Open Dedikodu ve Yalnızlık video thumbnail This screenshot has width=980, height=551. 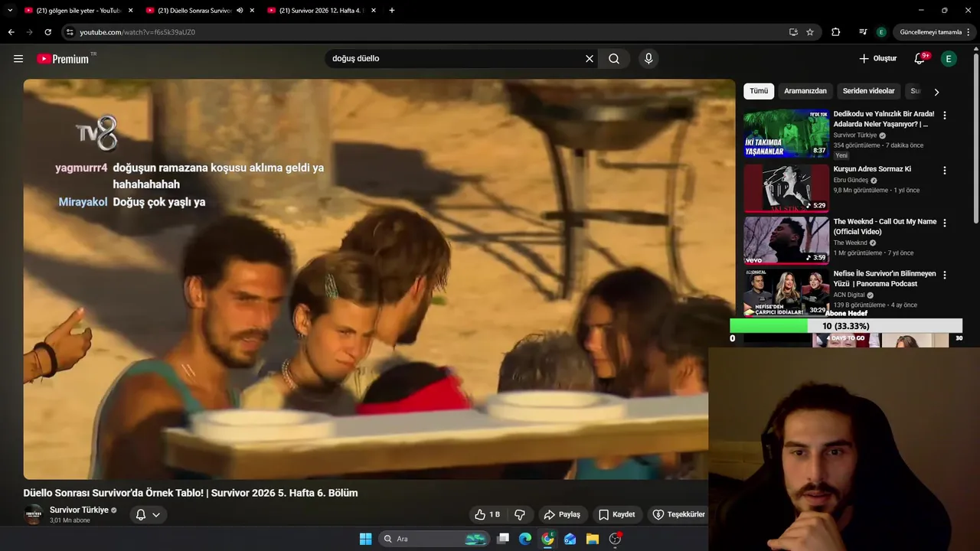[786, 133]
